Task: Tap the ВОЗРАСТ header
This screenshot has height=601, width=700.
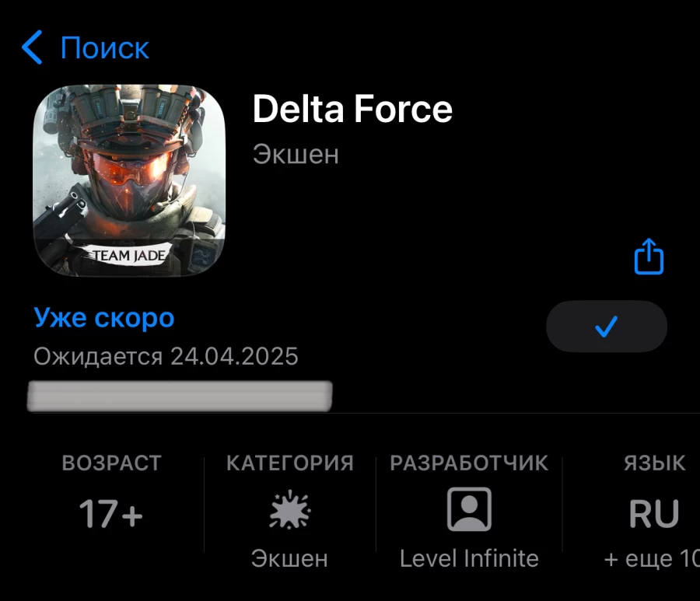Action: (111, 463)
